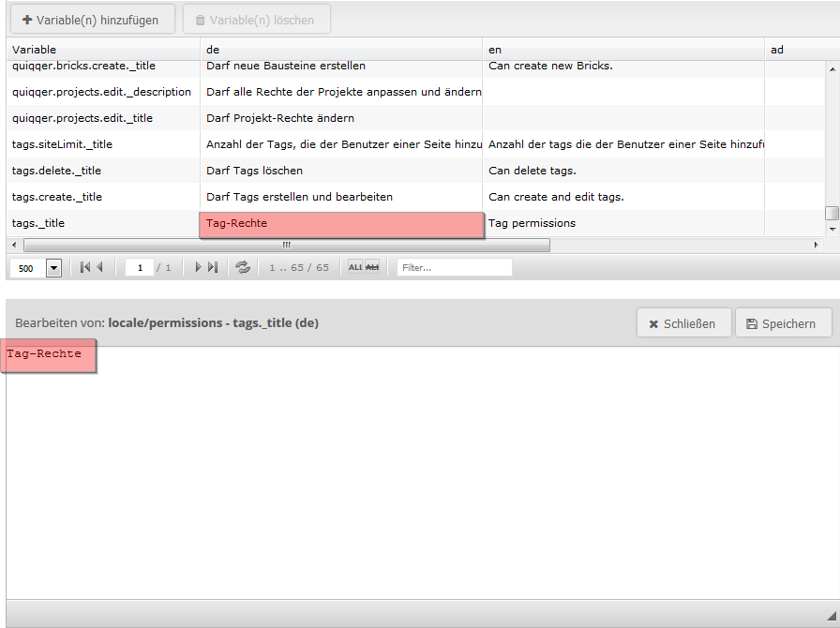Click the refresh icon in pagination bar
Screen dimensions: 840x628
243,268
